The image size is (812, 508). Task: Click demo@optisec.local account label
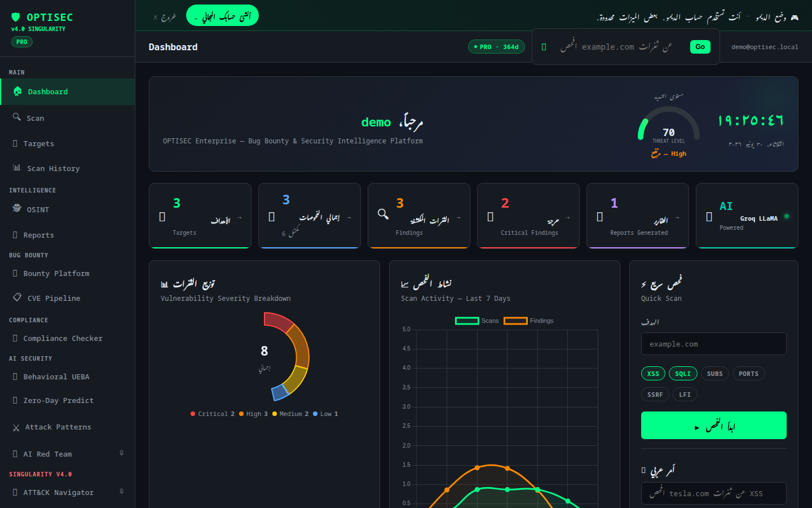(x=765, y=47)
